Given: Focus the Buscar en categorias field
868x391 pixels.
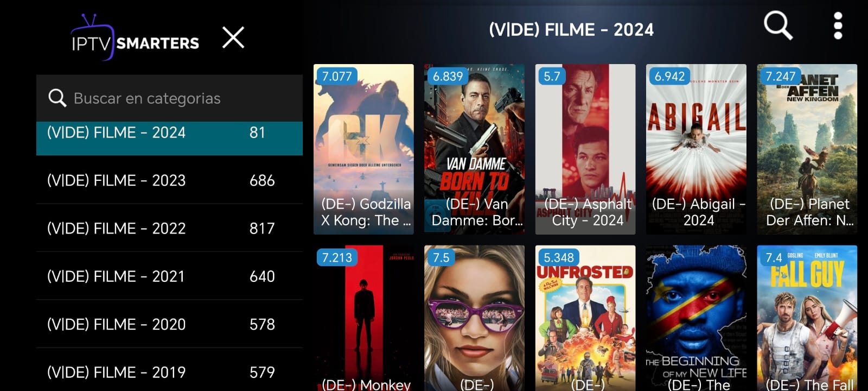Looking at the screenshot, I should (169, 98).
